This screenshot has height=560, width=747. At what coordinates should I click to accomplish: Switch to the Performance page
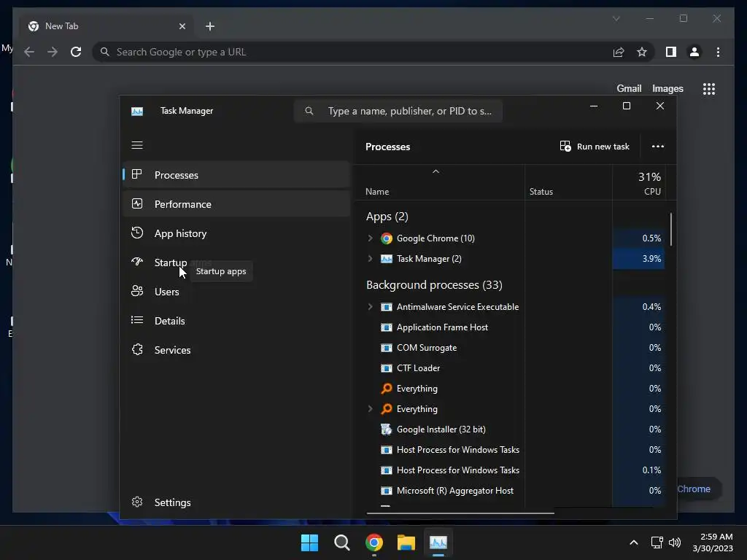pos(236,204)
